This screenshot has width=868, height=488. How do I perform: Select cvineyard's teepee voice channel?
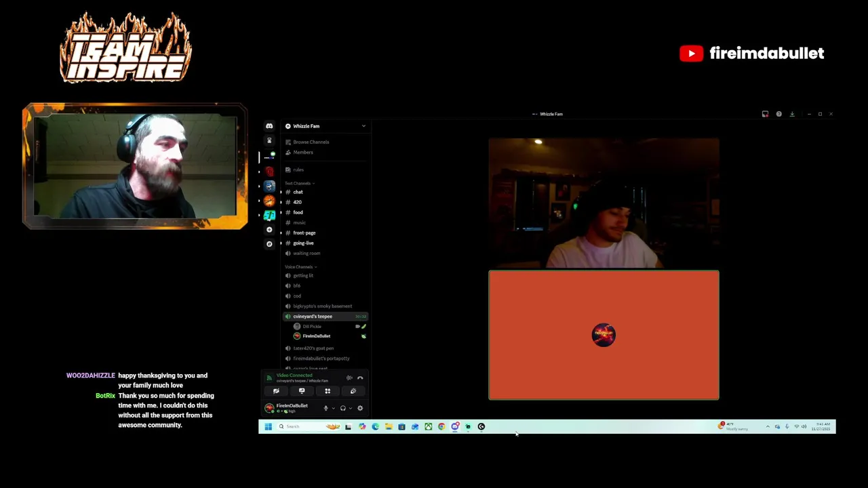[325, 316]
